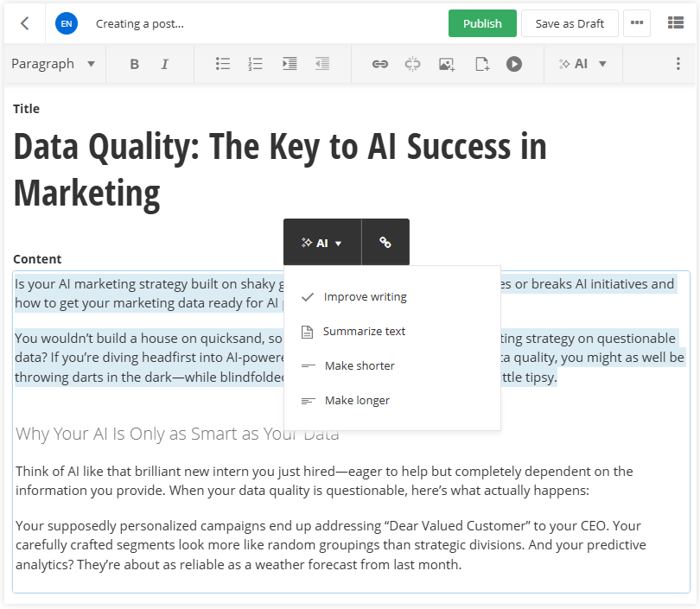The width and height of the screenshot is (700, 609).
Task: Open the vertical three-dot toolbar menu
Action: pos(678,64)
